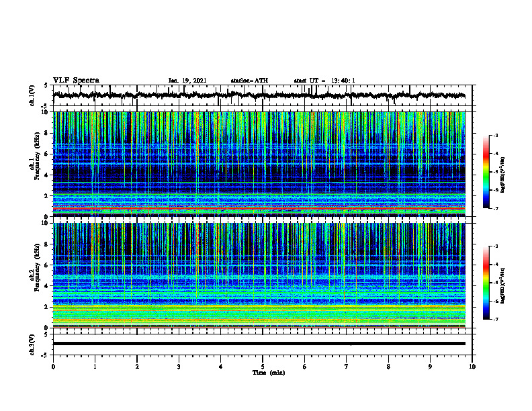Select the "Time (min)" axis label
The image size is (532, 411).
[269, 373]
